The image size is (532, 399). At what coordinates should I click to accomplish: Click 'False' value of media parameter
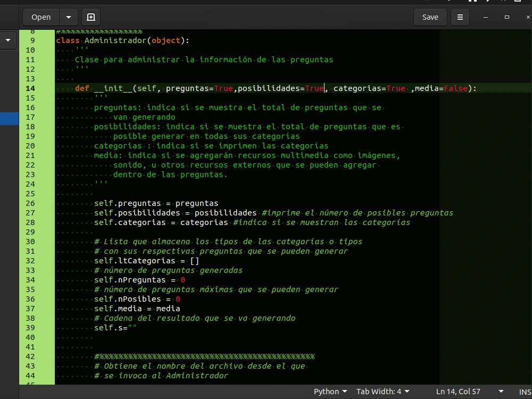456,88
